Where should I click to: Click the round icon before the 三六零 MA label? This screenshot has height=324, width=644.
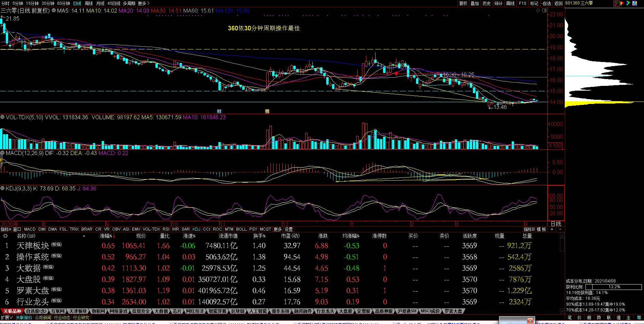coord(54,11)
